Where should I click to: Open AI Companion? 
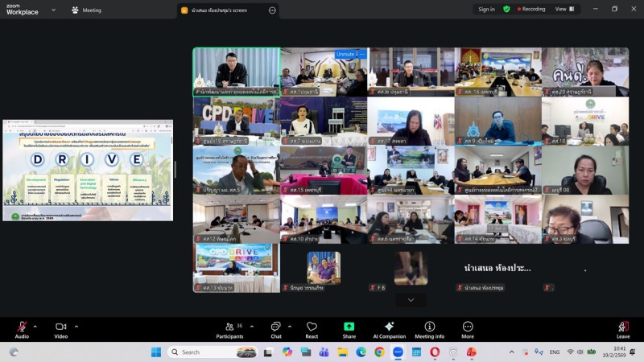[389, 330]
